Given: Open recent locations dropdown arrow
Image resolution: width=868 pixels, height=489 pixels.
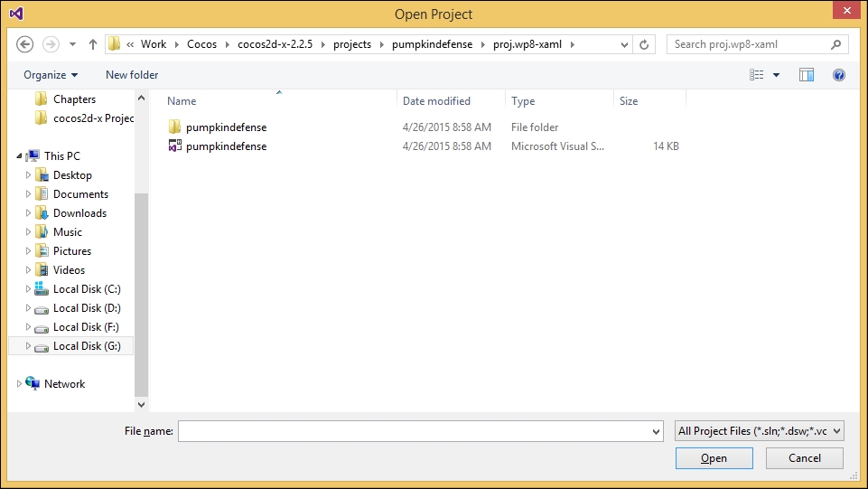Looking at the screenshot, I should click(x=72, y=44).
